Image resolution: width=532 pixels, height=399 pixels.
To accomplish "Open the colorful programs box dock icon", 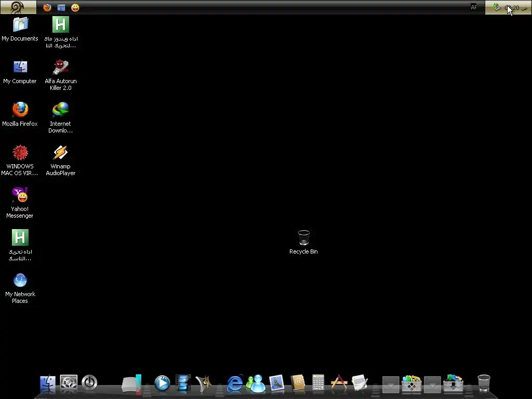I will 411,383.
